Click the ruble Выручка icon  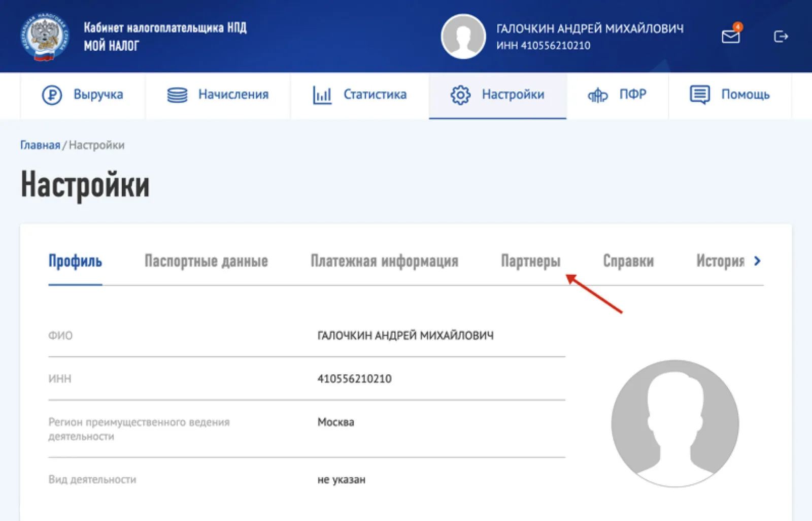point(52,95)
